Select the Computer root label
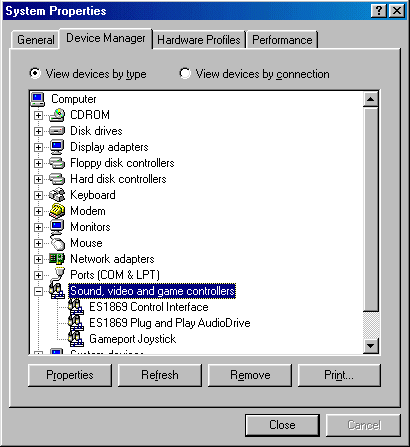 (74, 99)
